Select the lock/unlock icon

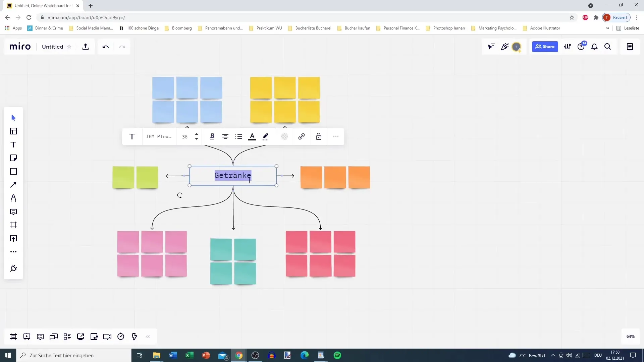[318, 136]
